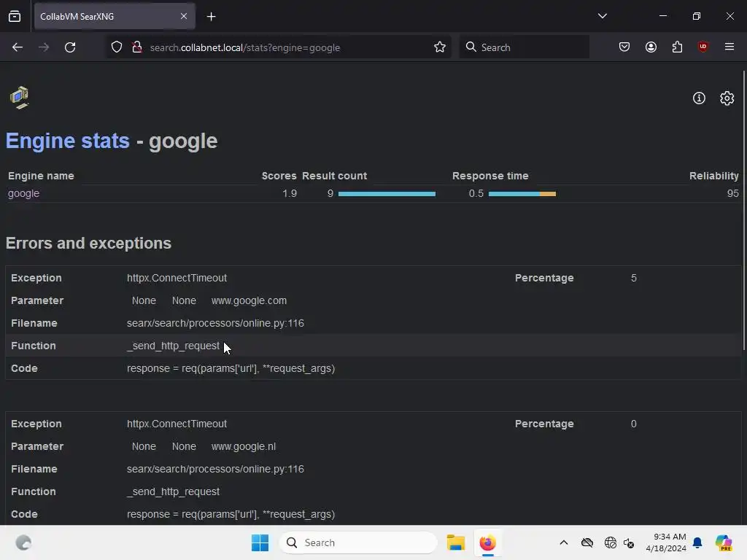Click the Result count progress bar
This screenshot has width=747, height=560.
pos(387,194)
